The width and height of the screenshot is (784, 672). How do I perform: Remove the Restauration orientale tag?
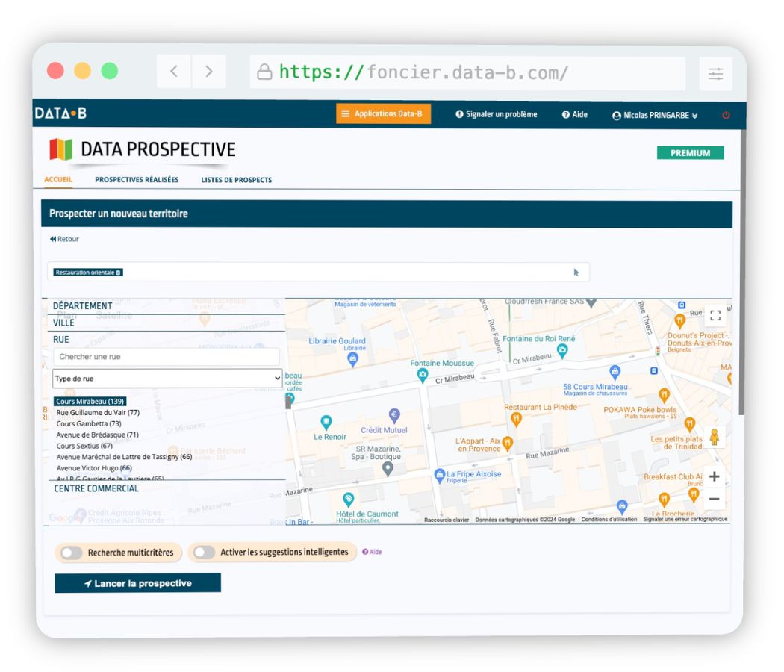(x=119, y=273)
